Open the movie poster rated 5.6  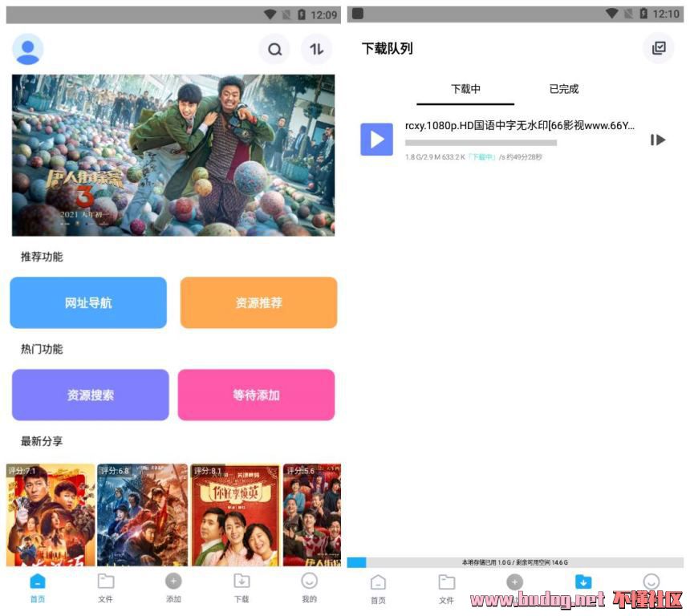click(x=312, y=514)
